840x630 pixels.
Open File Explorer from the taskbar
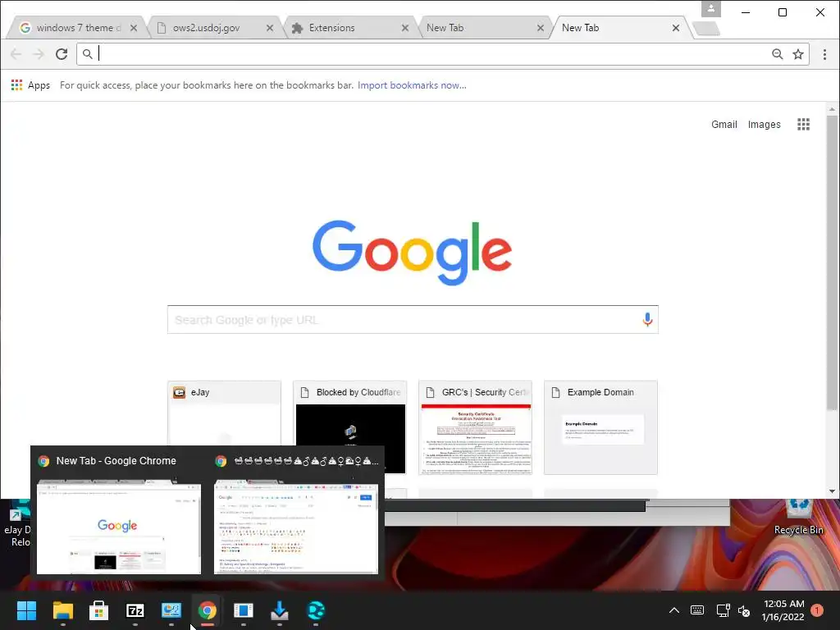click(x=62, y=610)
